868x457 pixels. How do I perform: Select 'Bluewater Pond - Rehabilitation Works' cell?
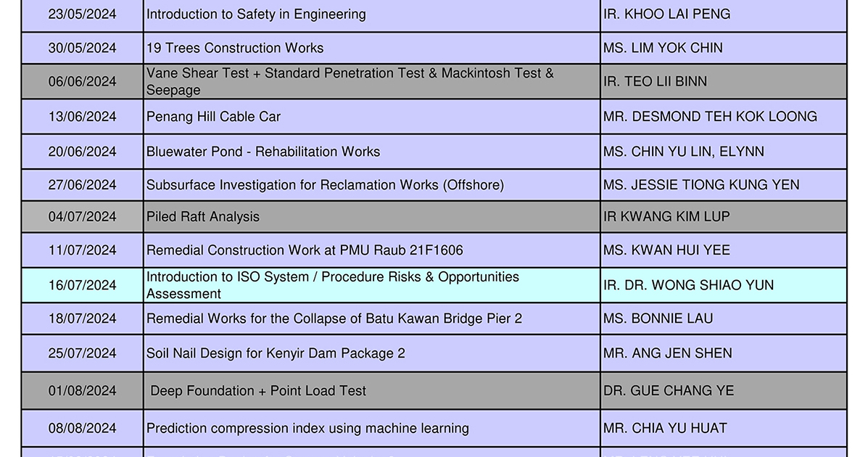pyautogui.click(x=263, y=152)
